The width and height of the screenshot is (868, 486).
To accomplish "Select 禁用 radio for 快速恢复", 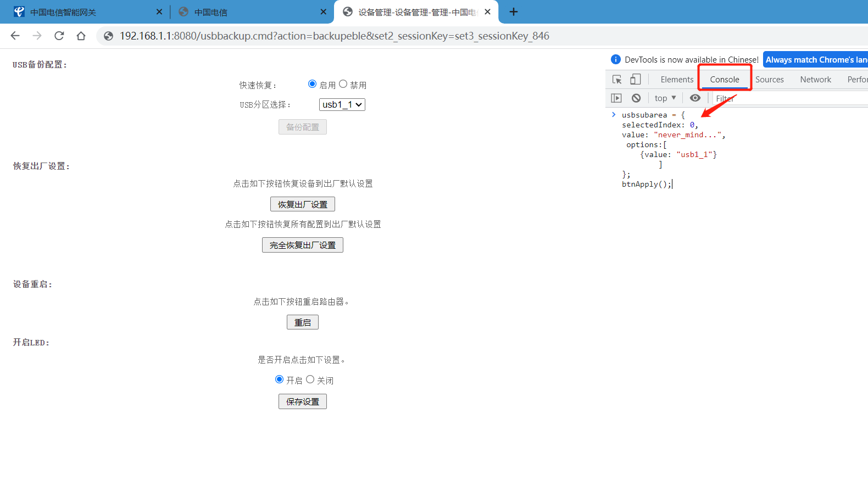I will click(343, 84).
